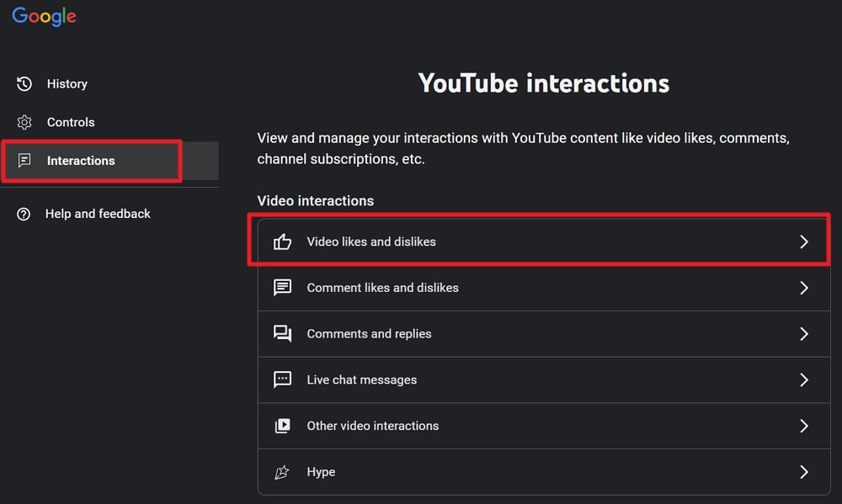842x504 pixels.
Task: Click the comment bubble icon beside Comment likes
Action: pos(282,287)
